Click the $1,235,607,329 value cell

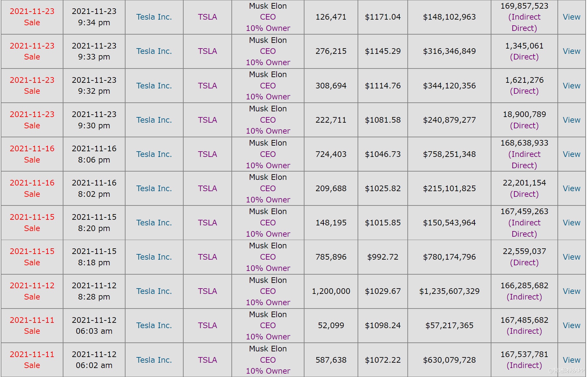click(x=449, y=291)
